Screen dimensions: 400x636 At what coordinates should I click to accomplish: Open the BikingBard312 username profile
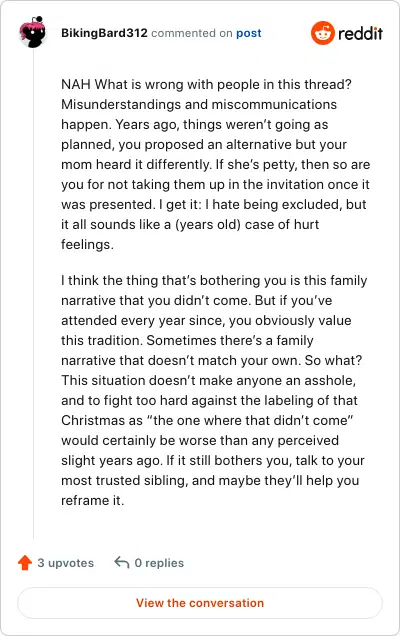104,33
